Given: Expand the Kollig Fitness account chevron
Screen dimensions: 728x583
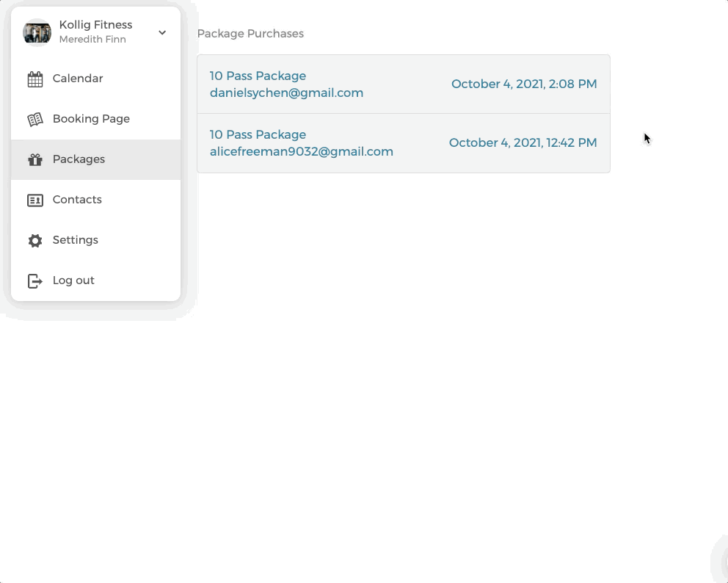Looking at the screenshot, I should click(x=162, y=32).
